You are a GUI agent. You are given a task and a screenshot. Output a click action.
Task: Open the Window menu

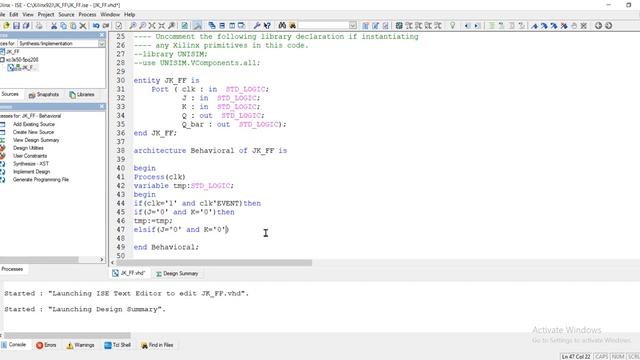[110, 14]
